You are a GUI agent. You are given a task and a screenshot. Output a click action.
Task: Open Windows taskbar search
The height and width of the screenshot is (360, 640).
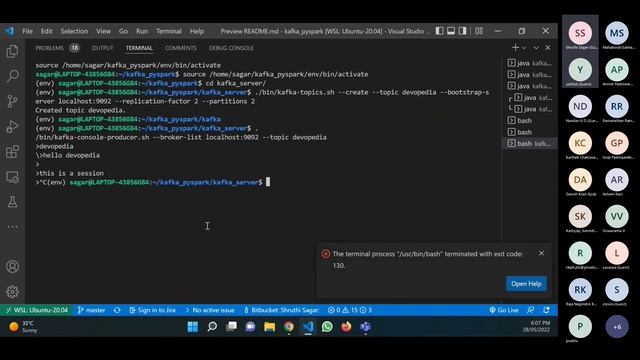[212, 327]
